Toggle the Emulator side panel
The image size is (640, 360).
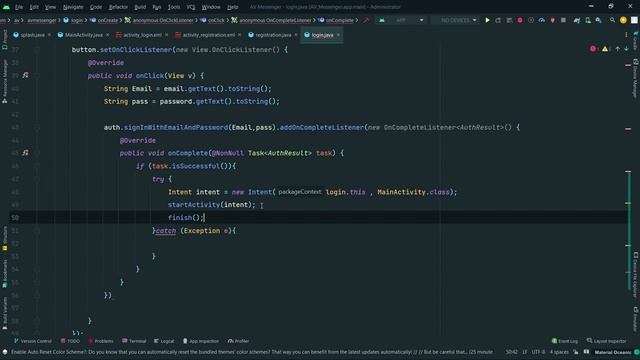(x=636, y=319)
